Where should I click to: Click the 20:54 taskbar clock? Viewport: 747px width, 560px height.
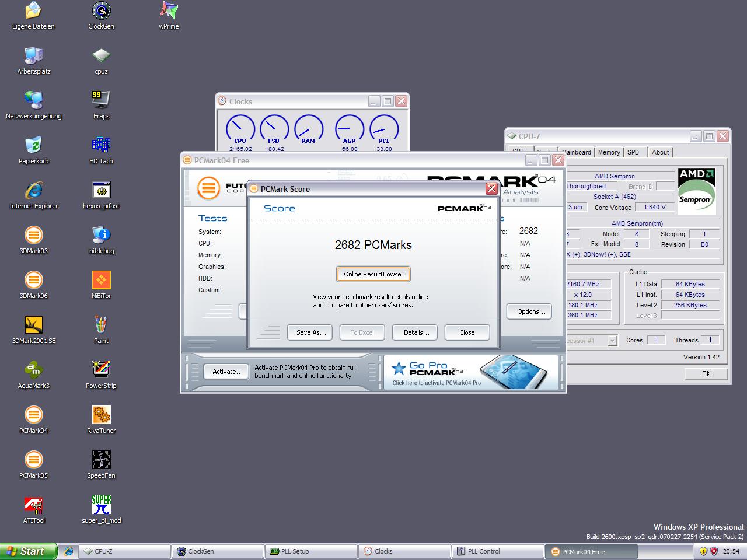(731, 551)
